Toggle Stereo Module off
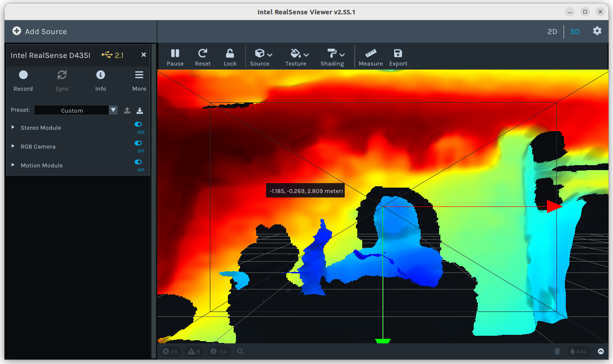Image resolution: width=613 pixels, height=364 pixels. (138, 124)
